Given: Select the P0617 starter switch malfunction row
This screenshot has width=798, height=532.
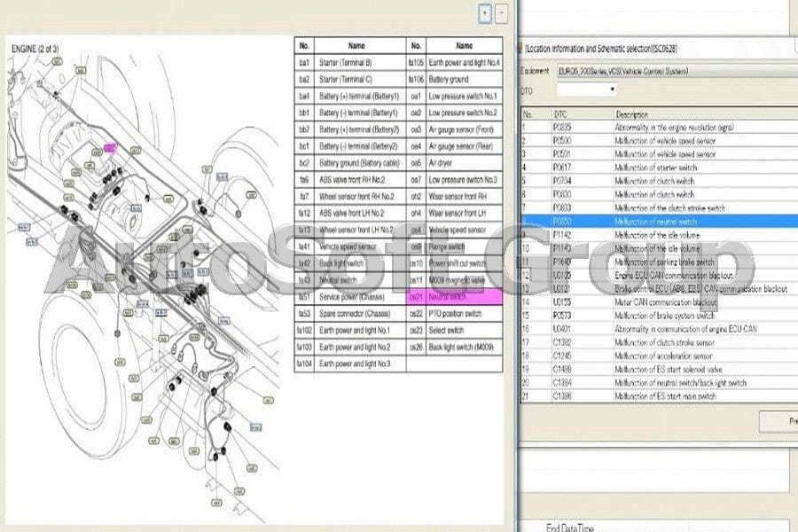Looking at the screenshot, I should 660,168.
